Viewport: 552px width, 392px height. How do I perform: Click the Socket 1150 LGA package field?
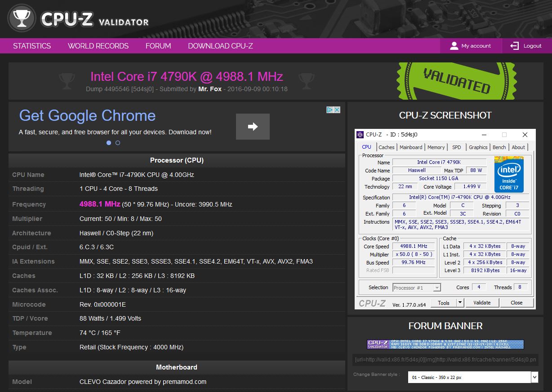point(439,178)
